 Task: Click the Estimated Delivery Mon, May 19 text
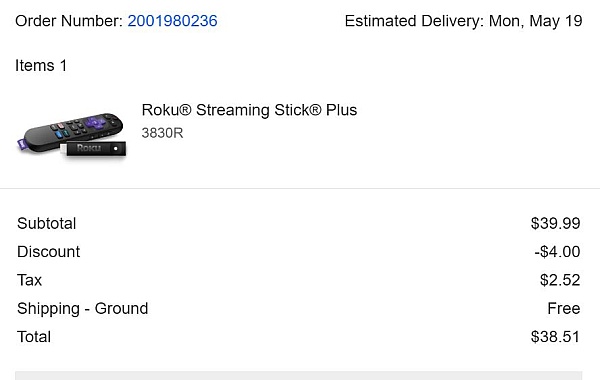[463, 21]
